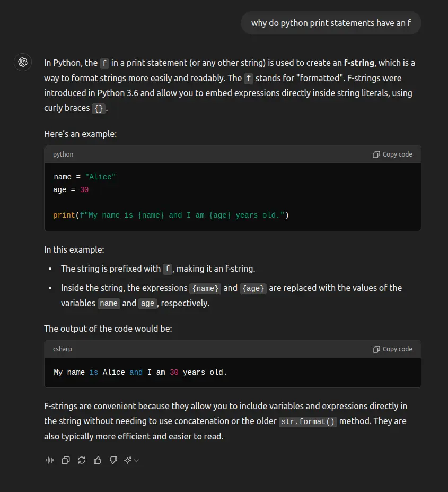Regenerate the response with the circular arrows icon
The height and width of the screenshot is (492, 448).
(82, 460)
